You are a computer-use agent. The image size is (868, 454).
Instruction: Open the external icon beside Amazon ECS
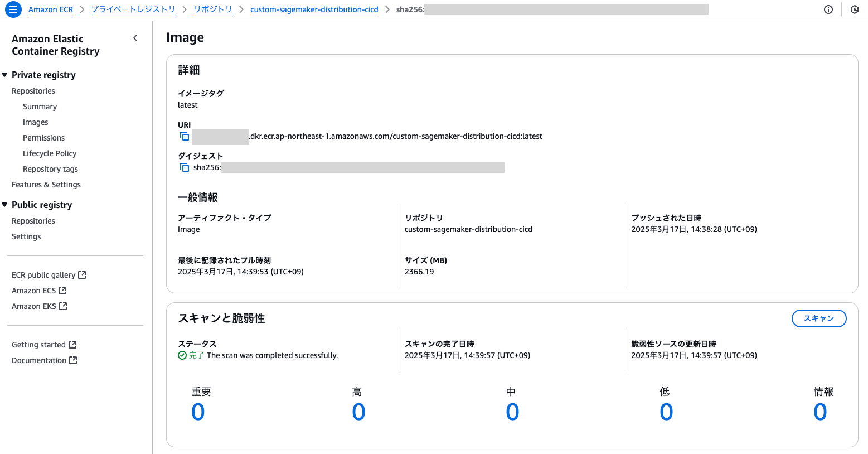[x=62, y=291]
